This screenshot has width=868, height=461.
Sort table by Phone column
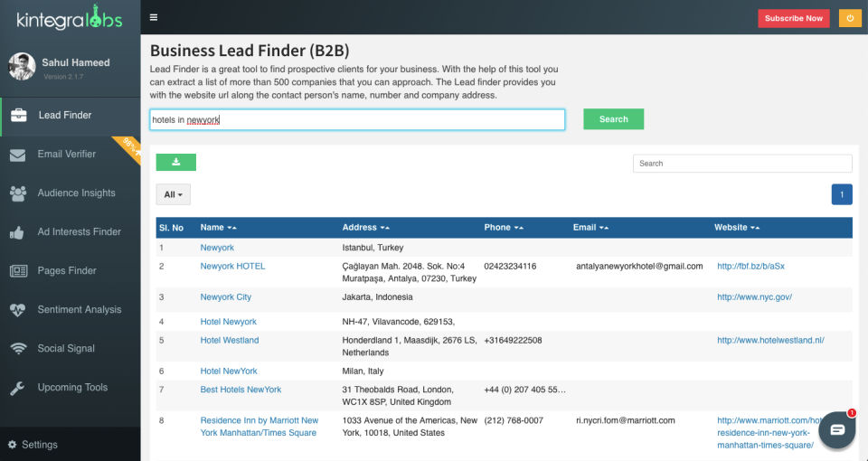pyautogui.click(x=504, y=228)
